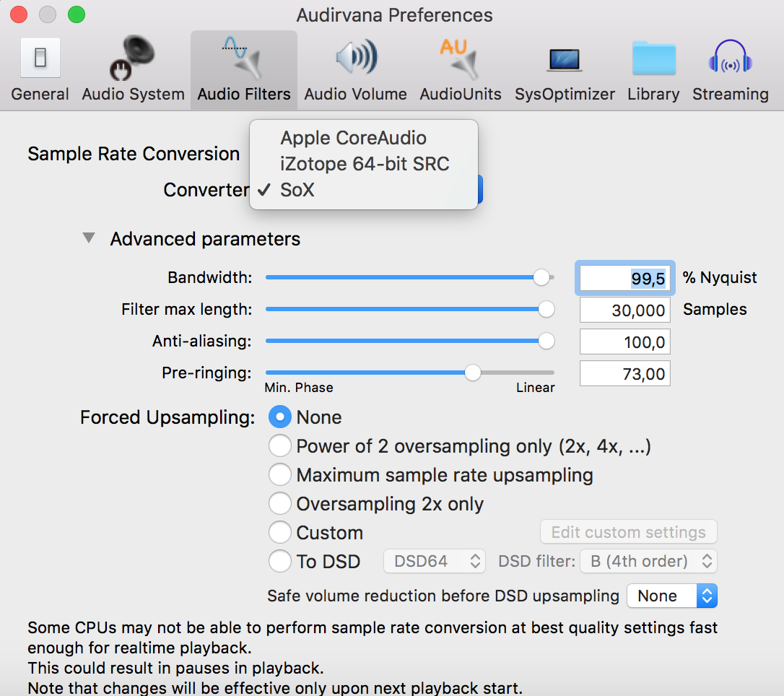Click the Bandwidth slider handle
Viewport: 784px width, 696px height.
click(x=541, y=277)
